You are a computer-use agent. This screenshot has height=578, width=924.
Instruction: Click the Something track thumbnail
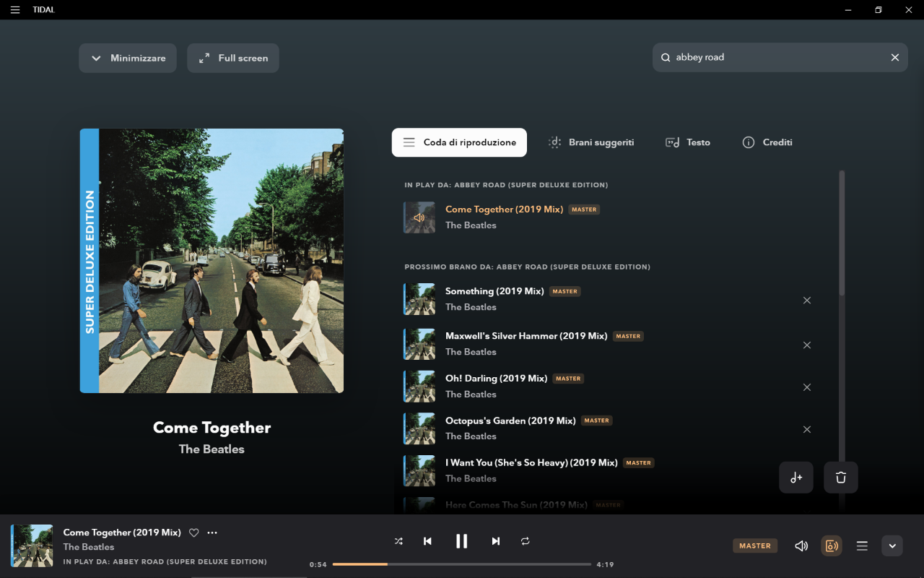click(419, 299)
